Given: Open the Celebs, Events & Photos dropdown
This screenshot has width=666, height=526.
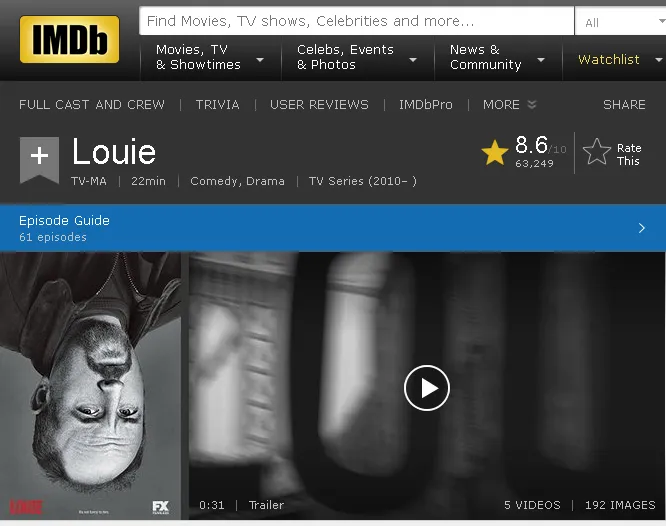Looking at the screenshot, I should pyautogui.click(x=357, y=57).
